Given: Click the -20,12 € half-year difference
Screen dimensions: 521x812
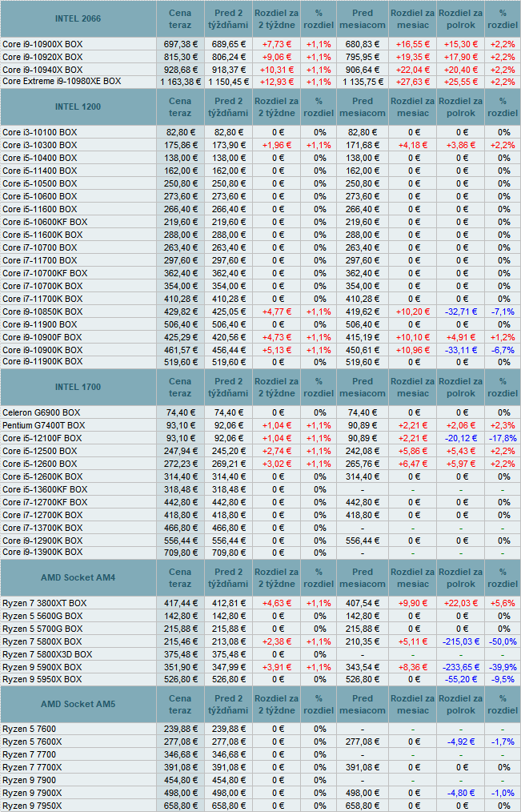Looking at the screenshot, I should 460,439.
